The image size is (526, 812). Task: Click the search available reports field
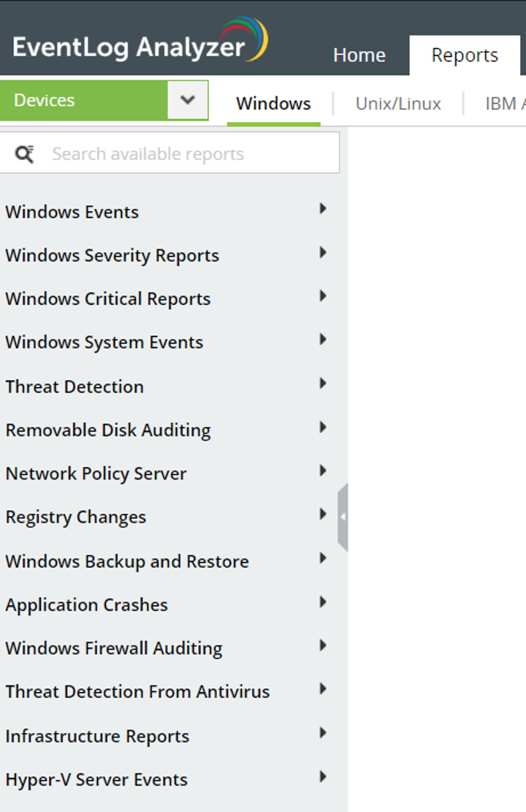[168, 153]
